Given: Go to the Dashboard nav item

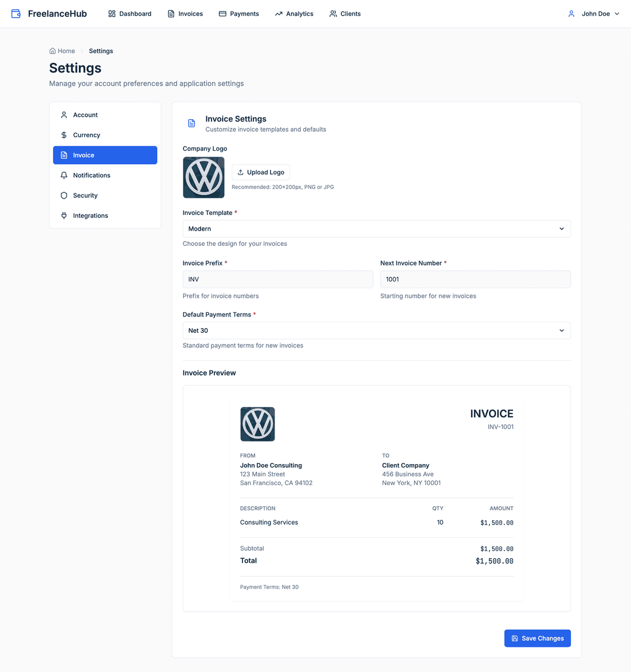Looking at the screenshot, I should click(x=130, y=13).
